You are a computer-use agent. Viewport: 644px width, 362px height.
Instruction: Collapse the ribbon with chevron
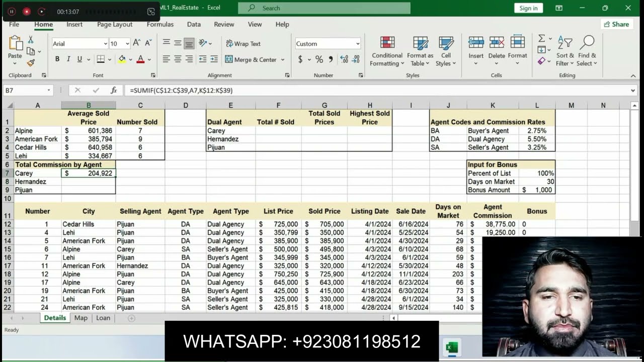tap(633, 76)
